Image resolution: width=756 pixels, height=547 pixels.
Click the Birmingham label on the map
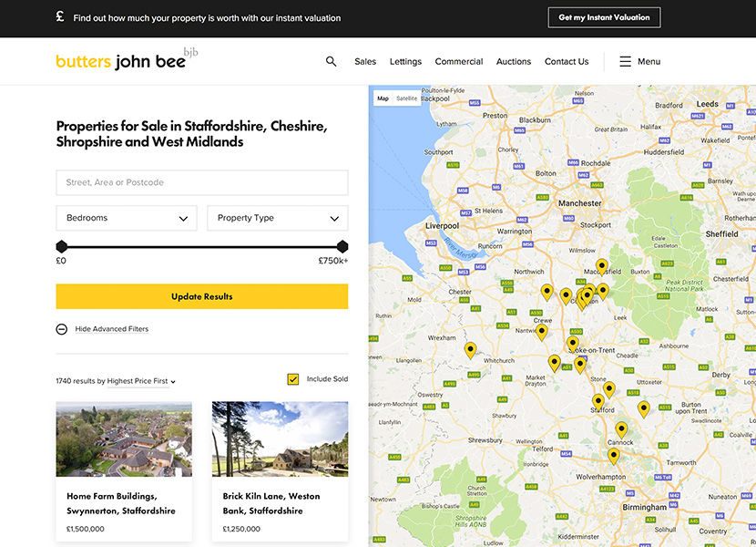644,508
